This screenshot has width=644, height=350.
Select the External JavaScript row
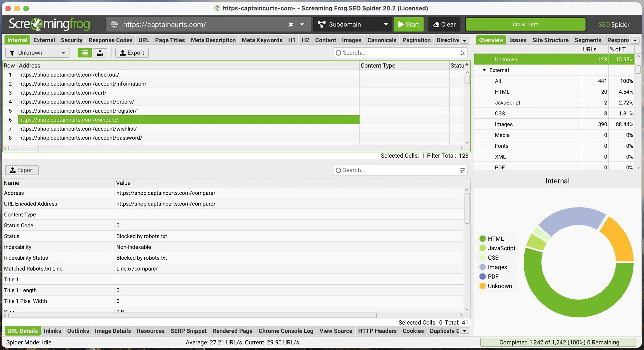tap(554, 103)
